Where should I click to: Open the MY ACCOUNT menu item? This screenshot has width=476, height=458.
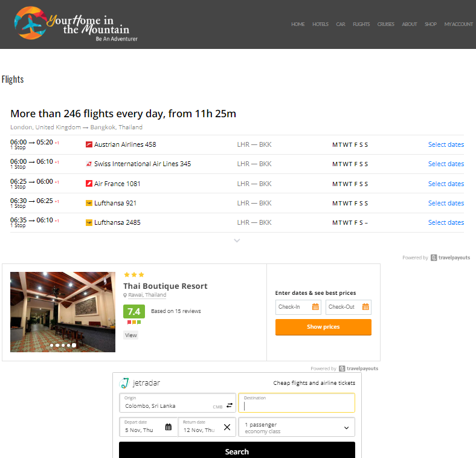458,24
